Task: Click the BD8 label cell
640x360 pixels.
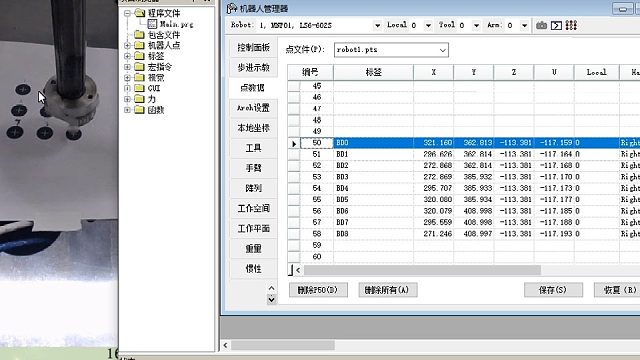Action: [373, 234]
